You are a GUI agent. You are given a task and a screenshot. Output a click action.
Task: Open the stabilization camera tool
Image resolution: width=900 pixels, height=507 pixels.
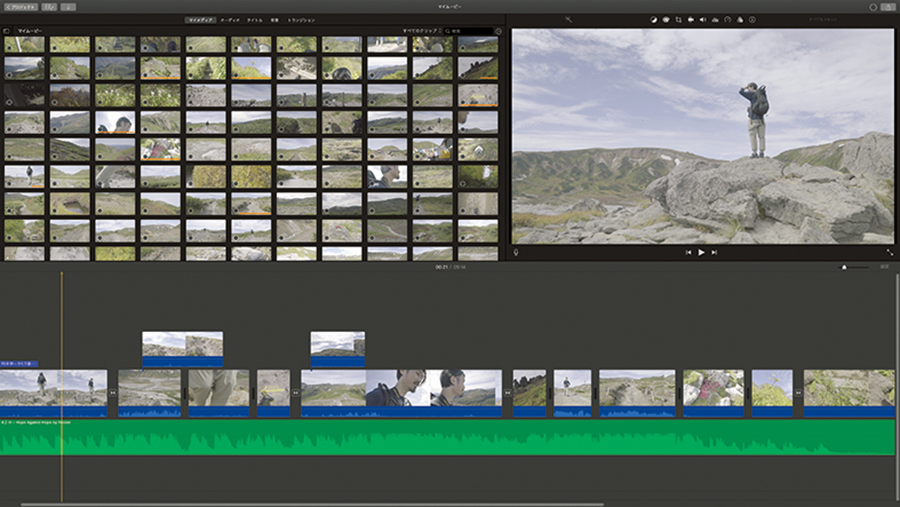(x=690, y=19)
